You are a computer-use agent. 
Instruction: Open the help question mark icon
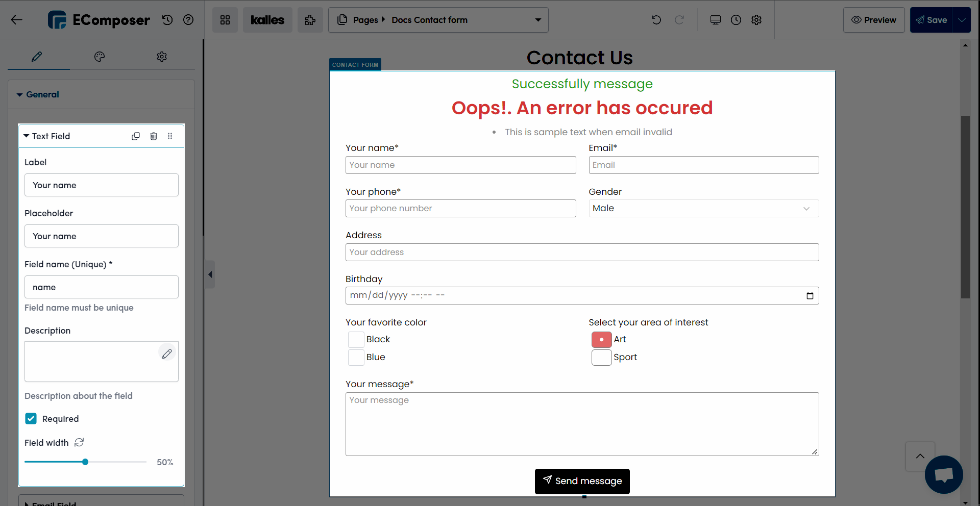[x=188, y=20]
